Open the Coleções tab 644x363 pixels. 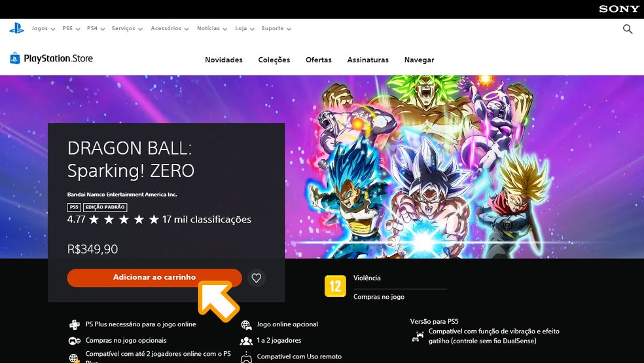pyautogui.click(x=274, y=60)
